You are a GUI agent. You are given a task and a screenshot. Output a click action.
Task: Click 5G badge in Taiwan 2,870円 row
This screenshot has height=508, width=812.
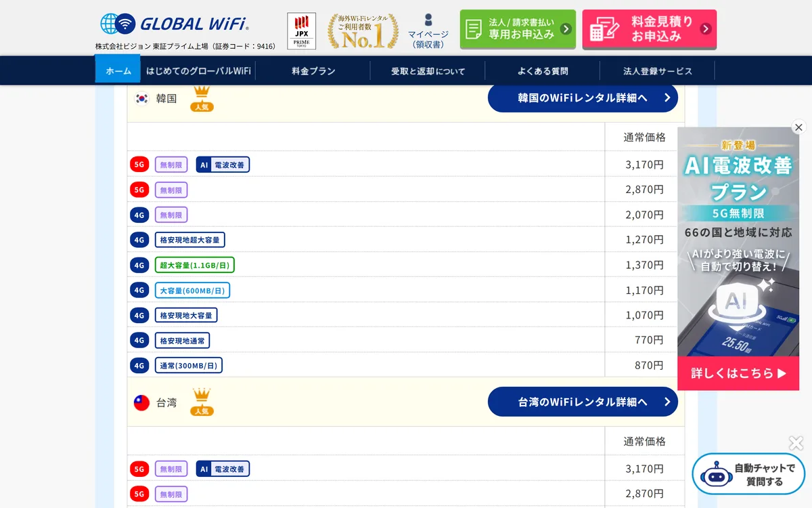[x=139, y=494]
